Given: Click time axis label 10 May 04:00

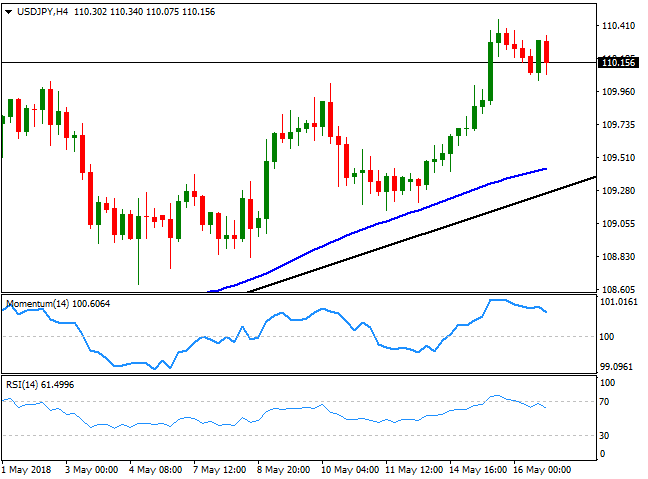Looking at the screenshot, I should click(x=350, y=470).
